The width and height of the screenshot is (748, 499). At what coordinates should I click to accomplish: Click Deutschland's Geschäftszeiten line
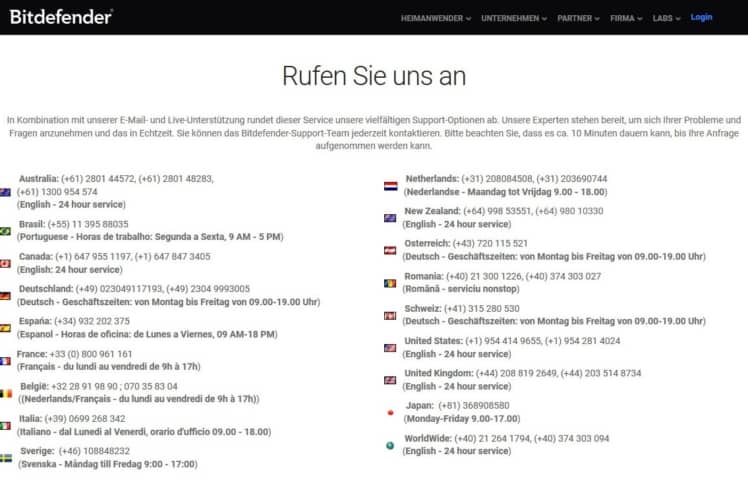click(x=168, y=302)
